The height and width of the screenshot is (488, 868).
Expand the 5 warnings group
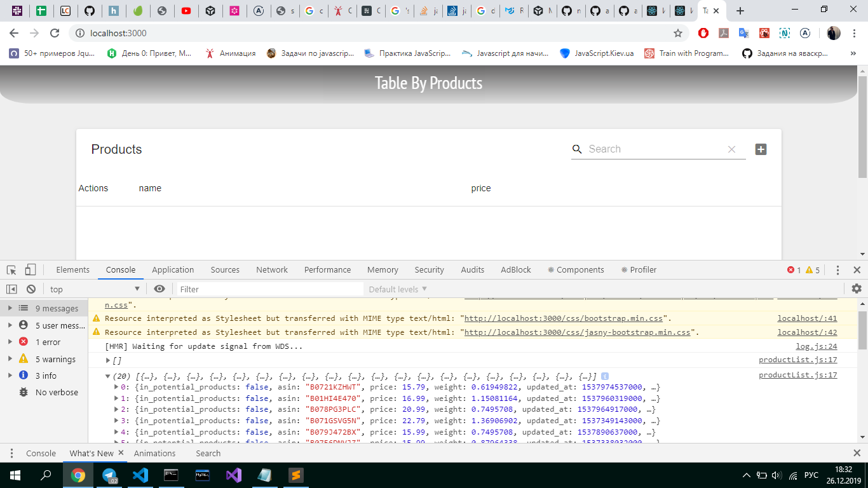tap(9, 359)
